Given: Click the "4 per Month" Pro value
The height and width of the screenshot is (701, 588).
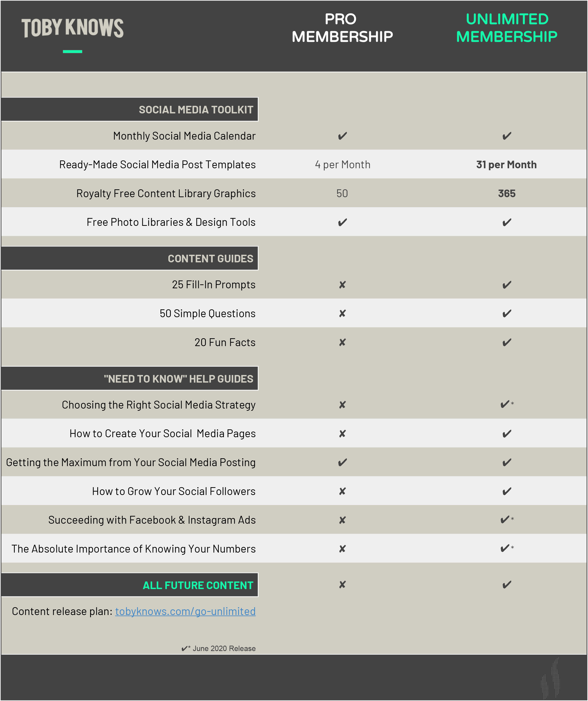Looking at the screenshot, I should [343, 165].
